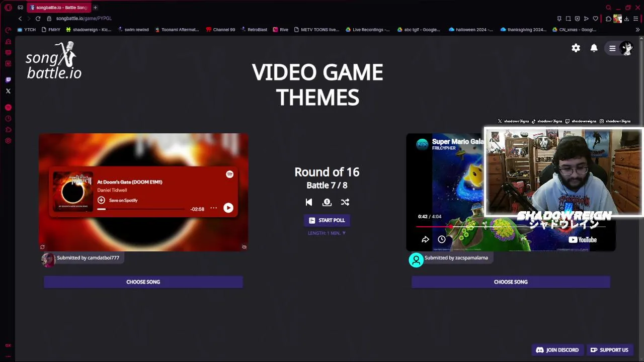Open the YTCH bookmark

(26, 30)
